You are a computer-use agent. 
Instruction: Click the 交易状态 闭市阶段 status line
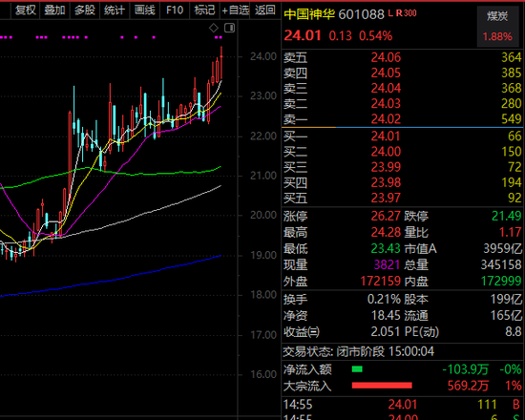coord(359,351)
